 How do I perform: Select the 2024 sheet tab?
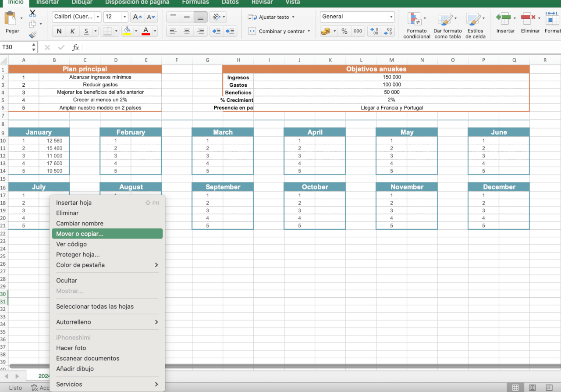coord(43,376)
